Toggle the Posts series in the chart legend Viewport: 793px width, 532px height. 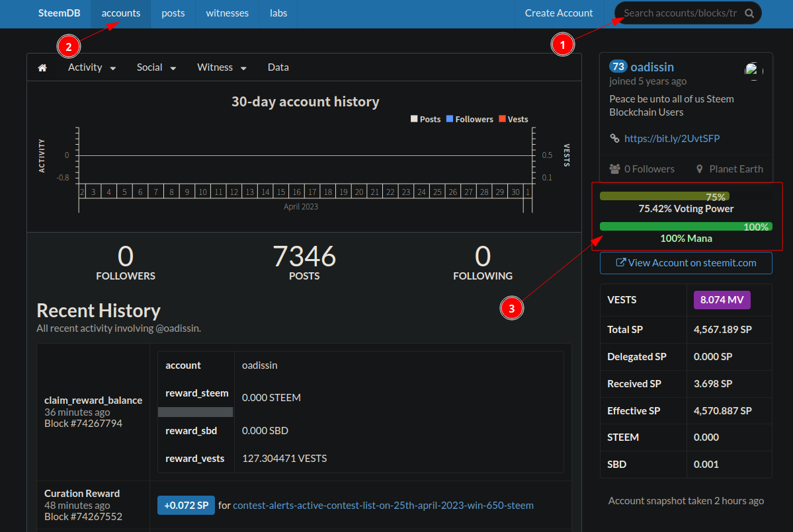pyautogui.click(x=425, y=119)
